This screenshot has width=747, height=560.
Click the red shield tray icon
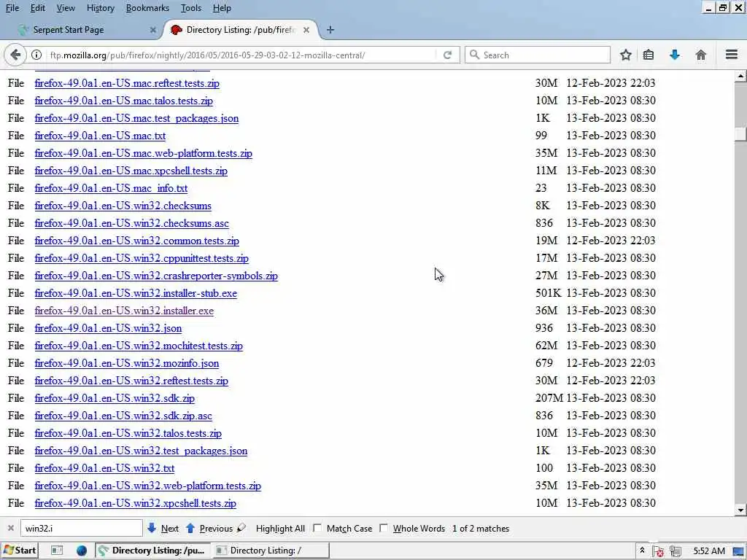tap(659, 551)
